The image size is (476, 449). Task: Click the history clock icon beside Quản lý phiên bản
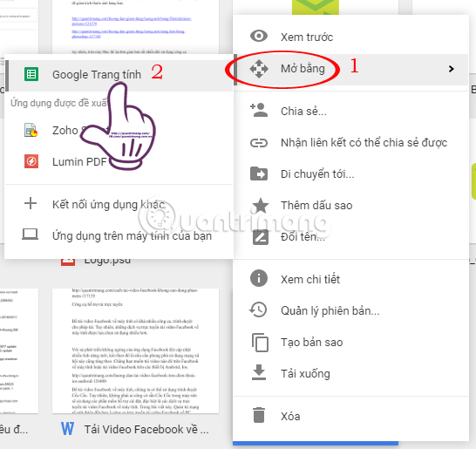pos(258,310)
